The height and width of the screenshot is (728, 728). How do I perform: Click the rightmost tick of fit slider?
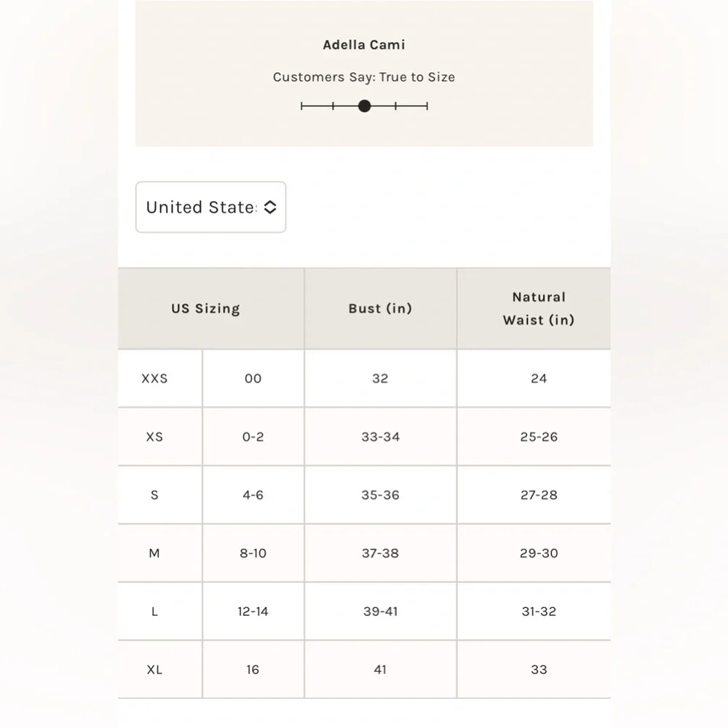click(x=427, y=106)
